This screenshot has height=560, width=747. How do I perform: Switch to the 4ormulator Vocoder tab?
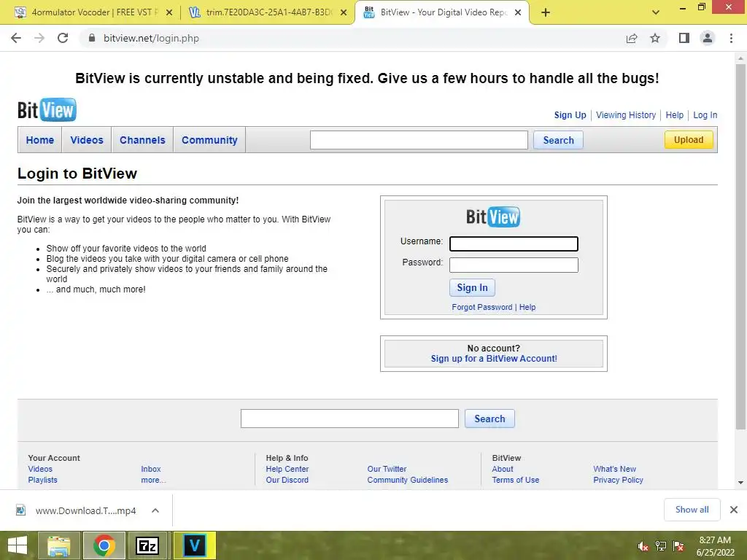[x=93, y=12]
